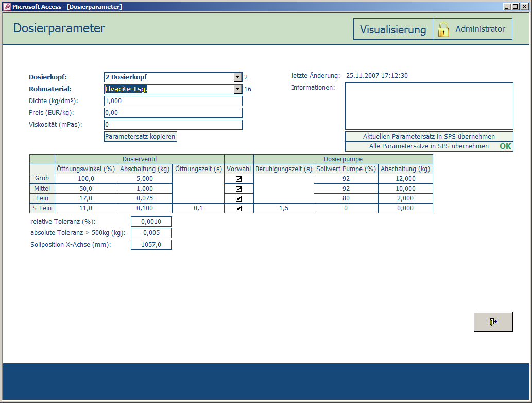The image size is (532, 403).
Task: Click the Dosierparameter page heading
Action: click(x=59, y=28)
